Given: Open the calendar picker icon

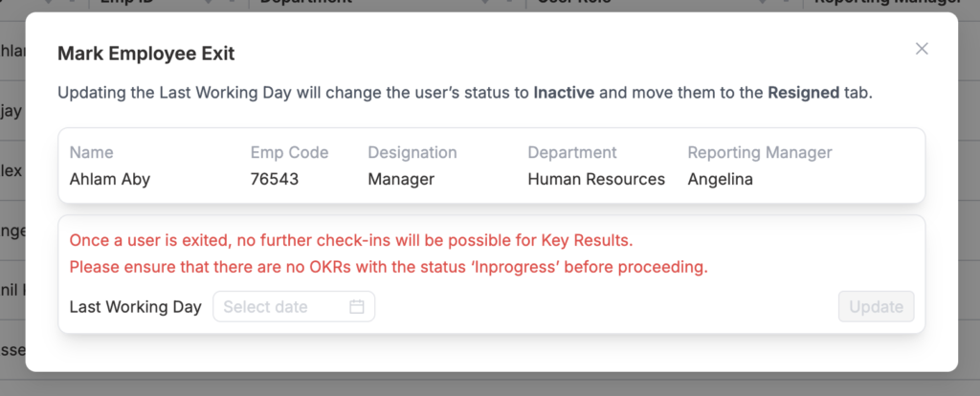Looking at the screenshot, I should 357,307.
